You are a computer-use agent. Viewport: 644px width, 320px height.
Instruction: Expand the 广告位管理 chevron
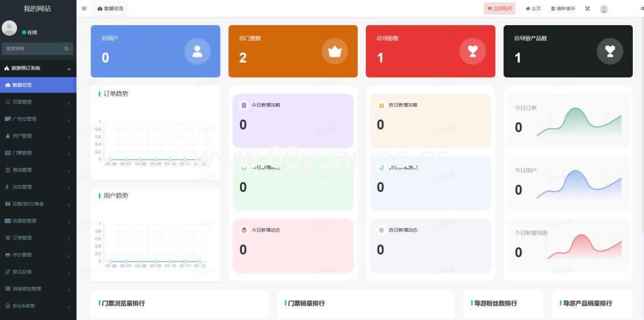pyautogui.click(x=69, y=119)
